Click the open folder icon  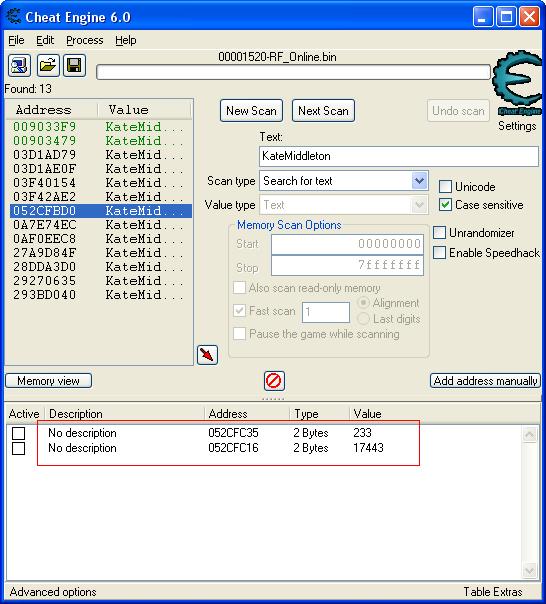pos(48,65)
